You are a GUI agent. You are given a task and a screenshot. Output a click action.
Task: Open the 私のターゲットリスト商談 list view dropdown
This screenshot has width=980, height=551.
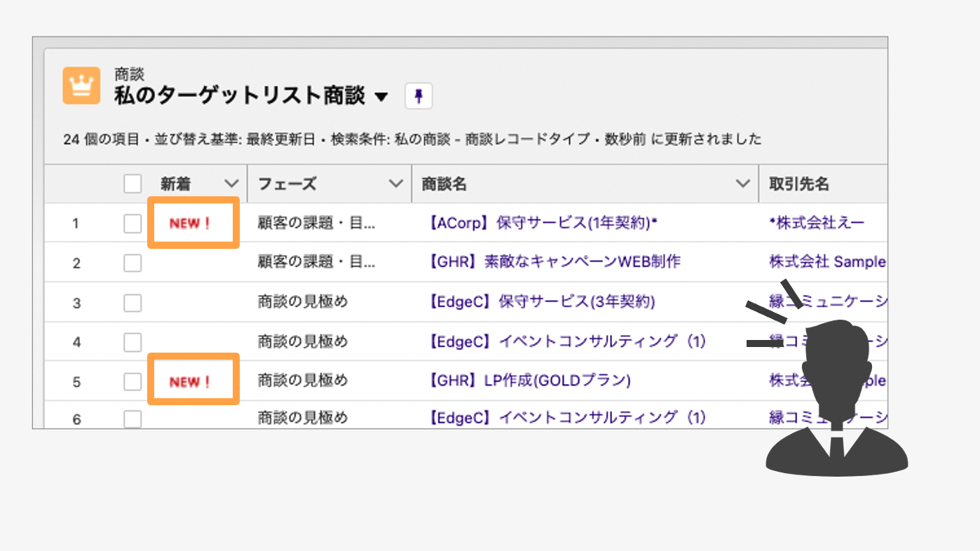tap(381, 97)
